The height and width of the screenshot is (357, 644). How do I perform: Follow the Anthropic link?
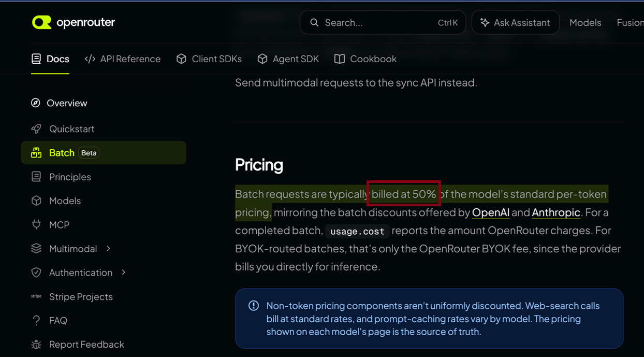tap(556, 212)
